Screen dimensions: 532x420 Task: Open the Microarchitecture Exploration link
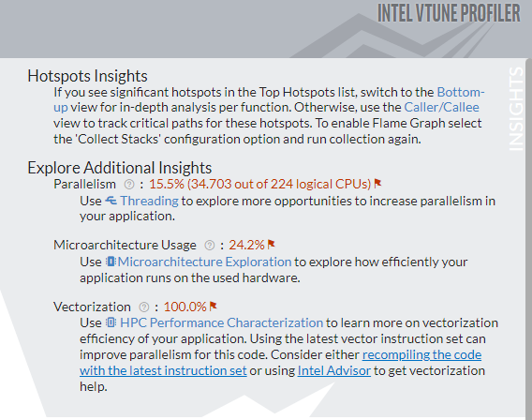(x=204, y=262)
